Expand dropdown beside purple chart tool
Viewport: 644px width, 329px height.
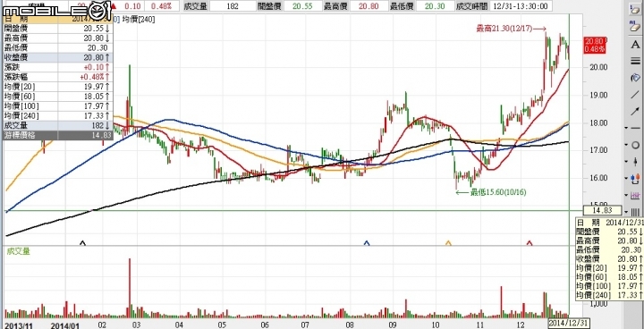(626, 195)
